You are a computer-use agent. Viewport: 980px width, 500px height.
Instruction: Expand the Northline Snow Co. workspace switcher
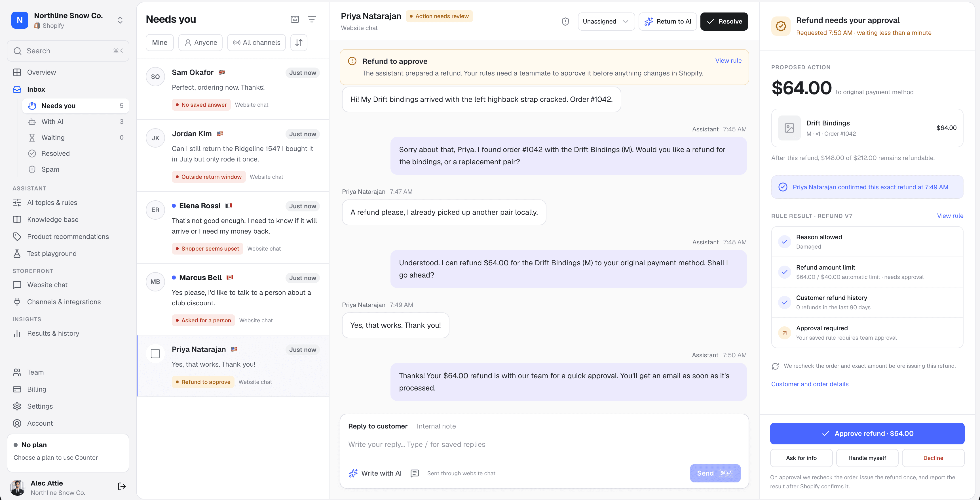pyautogui.click(x=120, y=20)
